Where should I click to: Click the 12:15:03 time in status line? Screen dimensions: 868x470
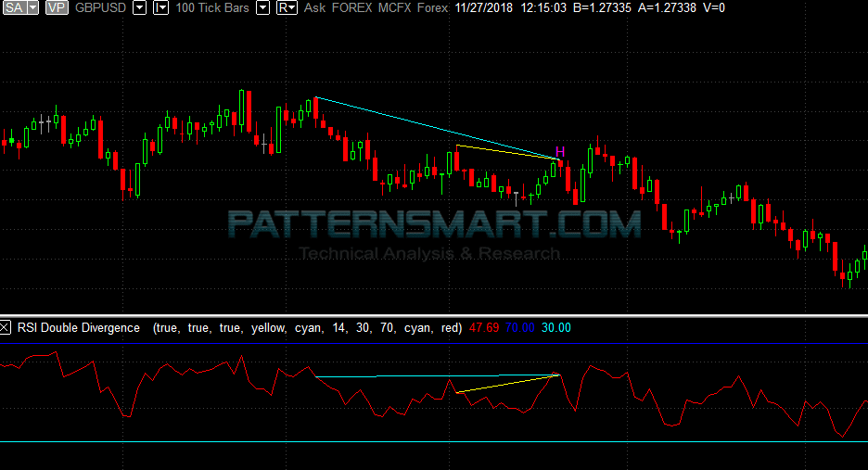543,7
